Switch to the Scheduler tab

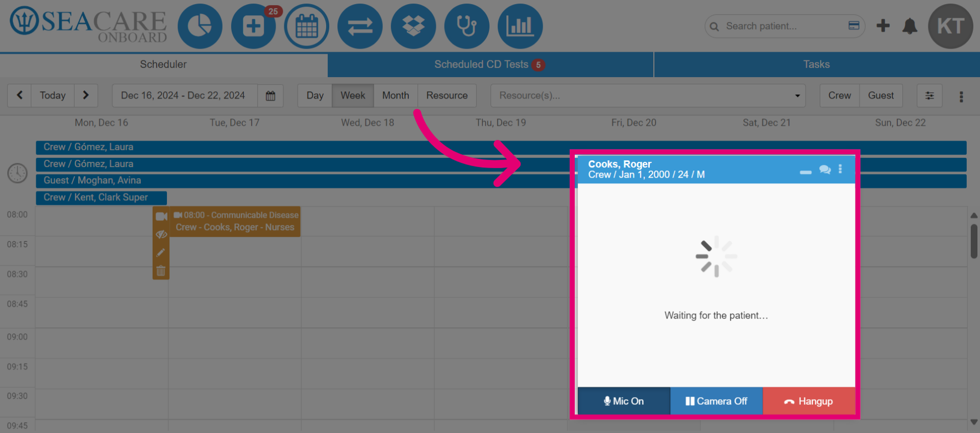(163, 64)
